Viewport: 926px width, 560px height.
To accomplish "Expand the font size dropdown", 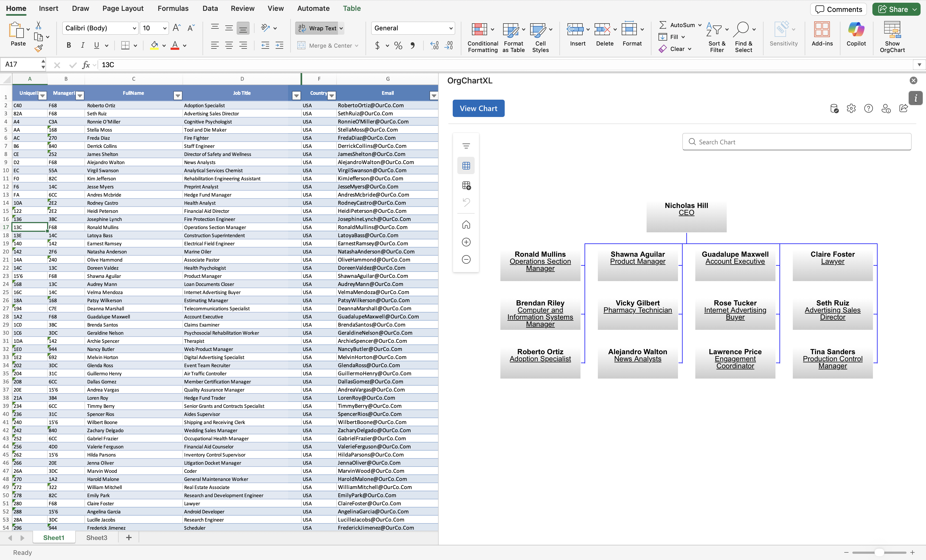I will pyautogui.click(x=165, y=28).
